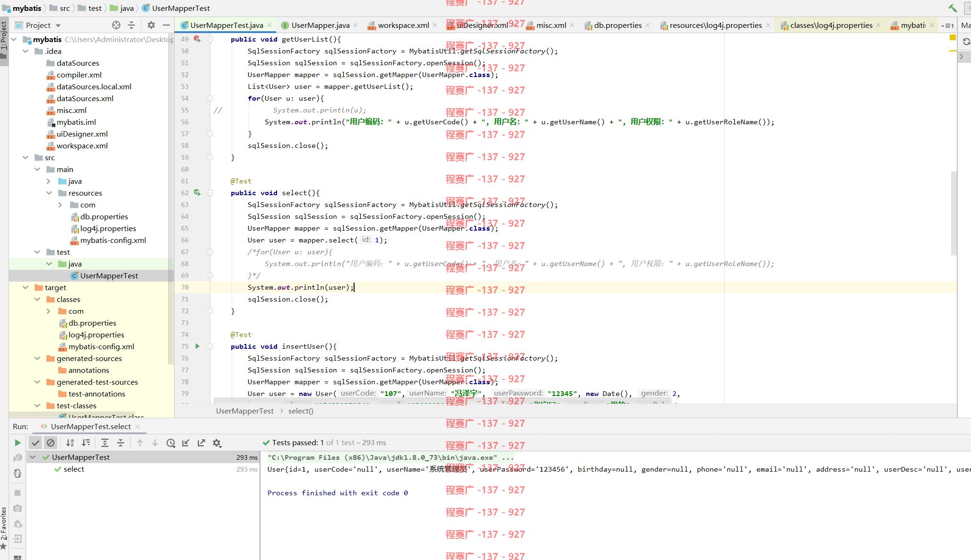Open classes\log4j.properties tab
The height and width of the screenshot is (560, 971).
[831, 26]
